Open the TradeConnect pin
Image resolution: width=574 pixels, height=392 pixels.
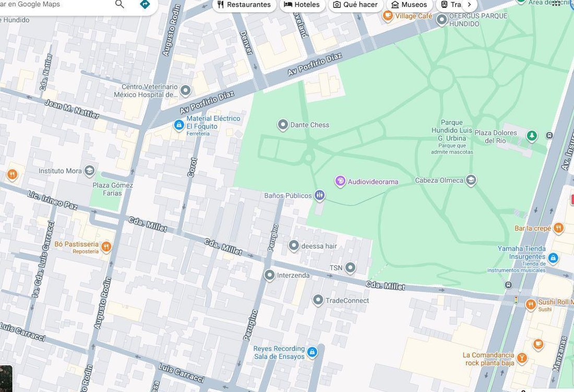click(x=318, y=301)
